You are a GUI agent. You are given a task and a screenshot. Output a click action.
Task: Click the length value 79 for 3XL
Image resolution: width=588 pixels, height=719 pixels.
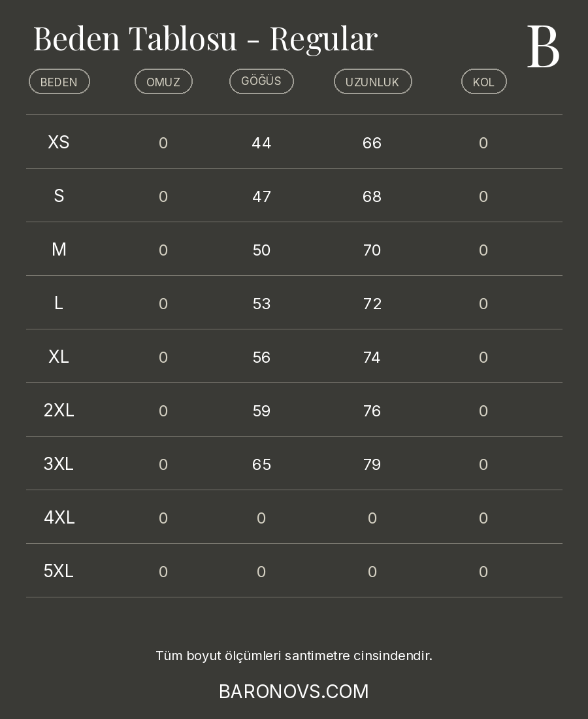pyautogui.click(x=372, y=465)
